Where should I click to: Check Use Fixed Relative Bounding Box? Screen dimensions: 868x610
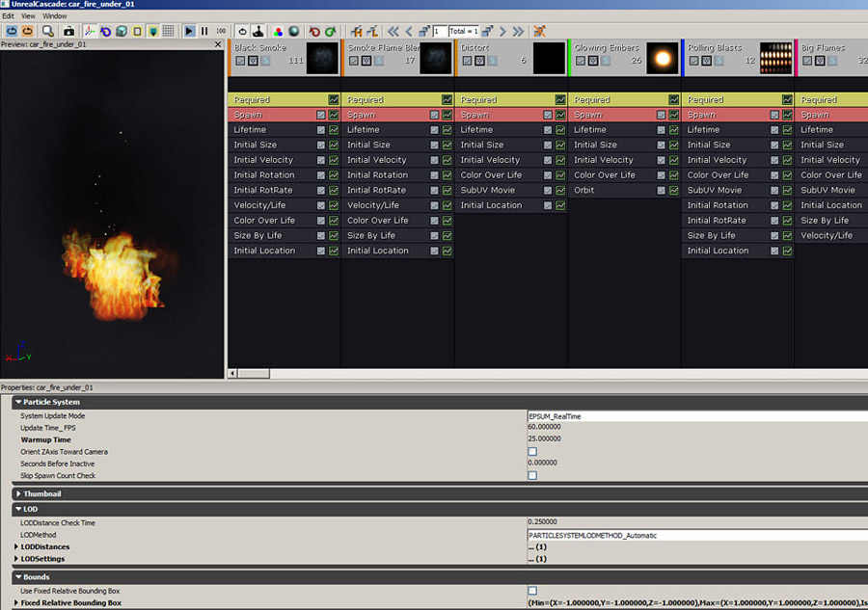point(532,591)
